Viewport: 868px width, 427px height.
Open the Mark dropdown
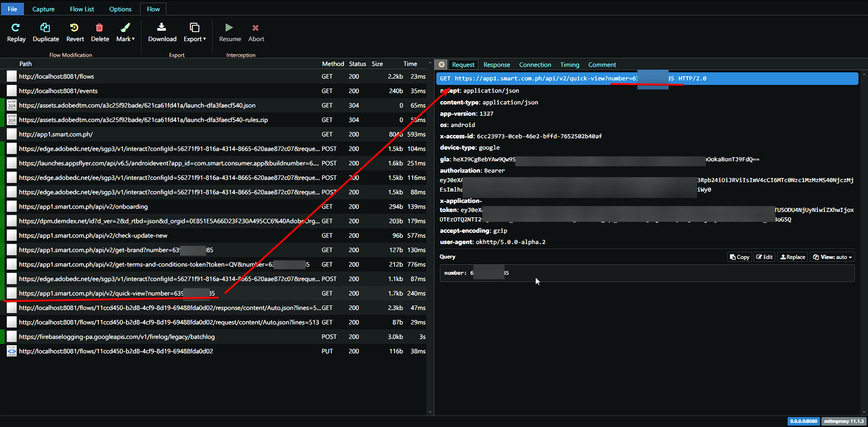point(125,33)
